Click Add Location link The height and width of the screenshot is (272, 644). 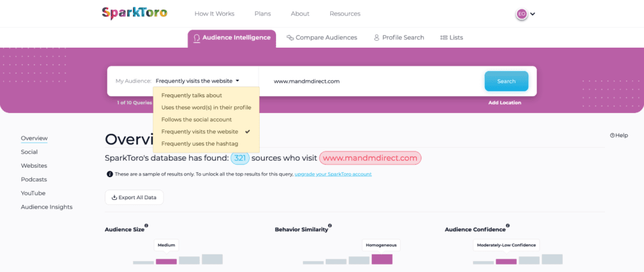tap(504, 103)
